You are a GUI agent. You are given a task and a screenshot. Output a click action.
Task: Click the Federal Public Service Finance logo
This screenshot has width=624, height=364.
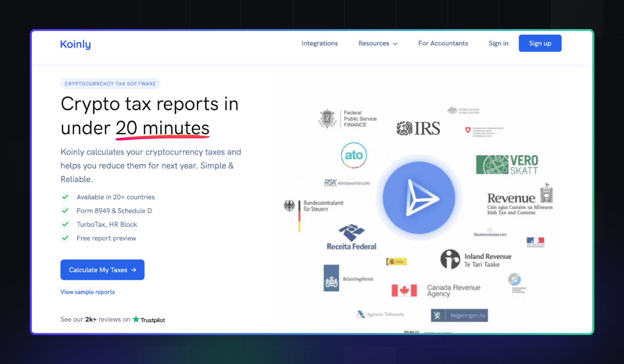point(347,119)
